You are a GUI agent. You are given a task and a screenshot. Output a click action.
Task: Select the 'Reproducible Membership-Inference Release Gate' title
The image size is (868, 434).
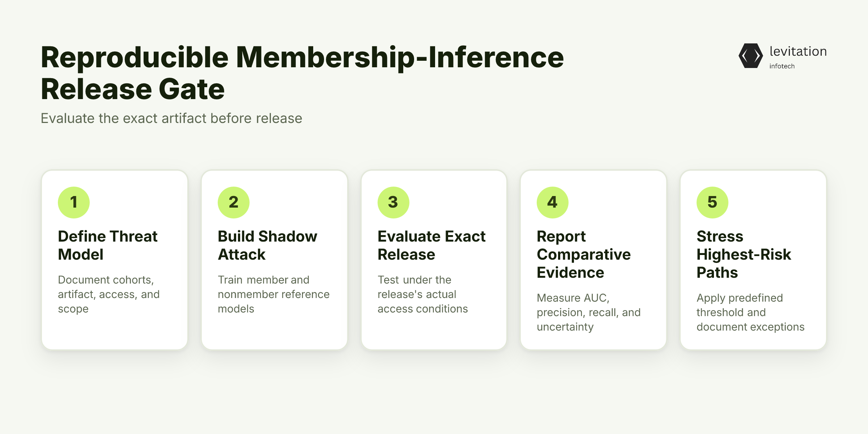tap(302, 73)
